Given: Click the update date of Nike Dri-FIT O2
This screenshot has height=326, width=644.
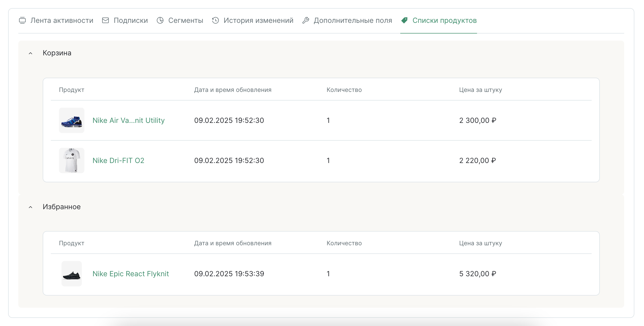Looking at the screenshot, I should click(229, 160).
